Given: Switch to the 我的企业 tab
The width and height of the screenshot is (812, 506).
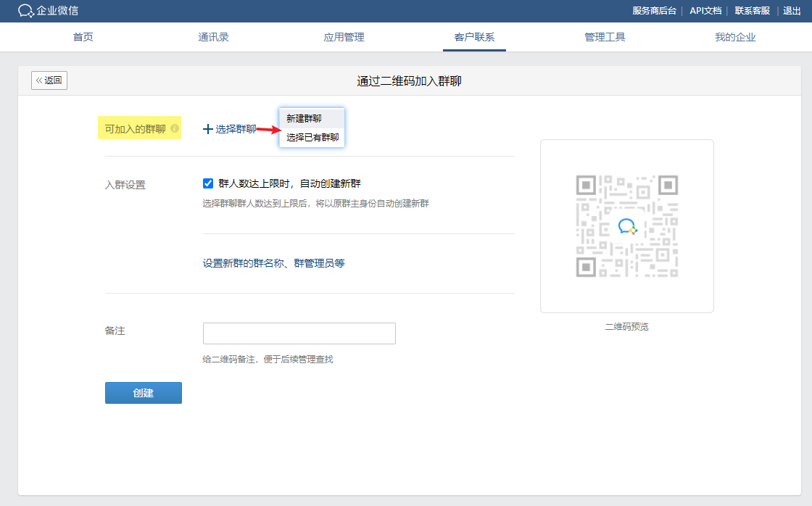Looking at the screenshot, I should click(x=735, y=37).
